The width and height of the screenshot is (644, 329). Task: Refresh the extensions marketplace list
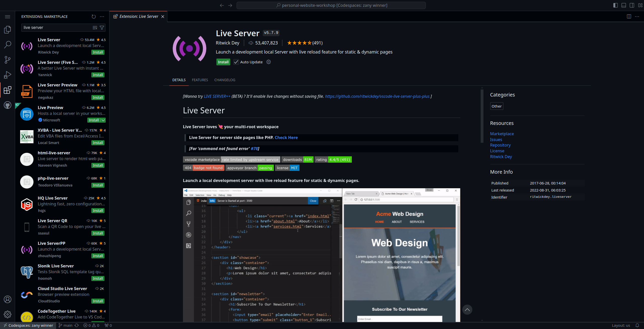coord(94,17)
